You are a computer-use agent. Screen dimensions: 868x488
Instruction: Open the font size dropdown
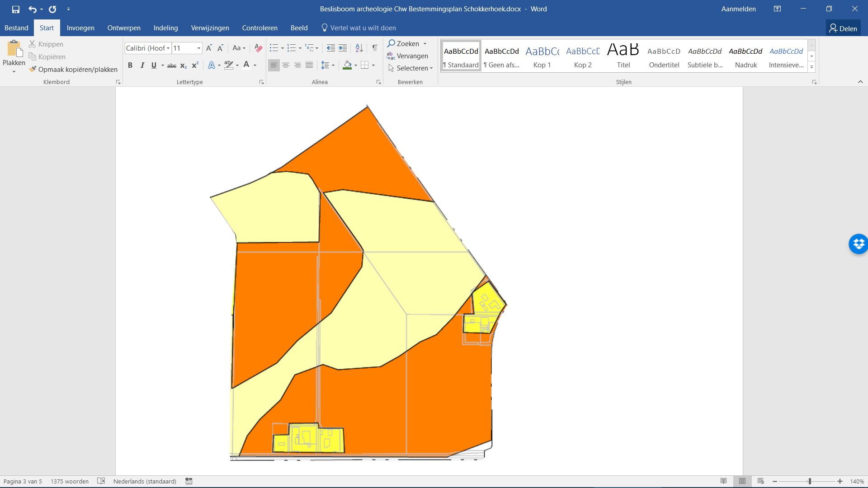click(198, 48)
